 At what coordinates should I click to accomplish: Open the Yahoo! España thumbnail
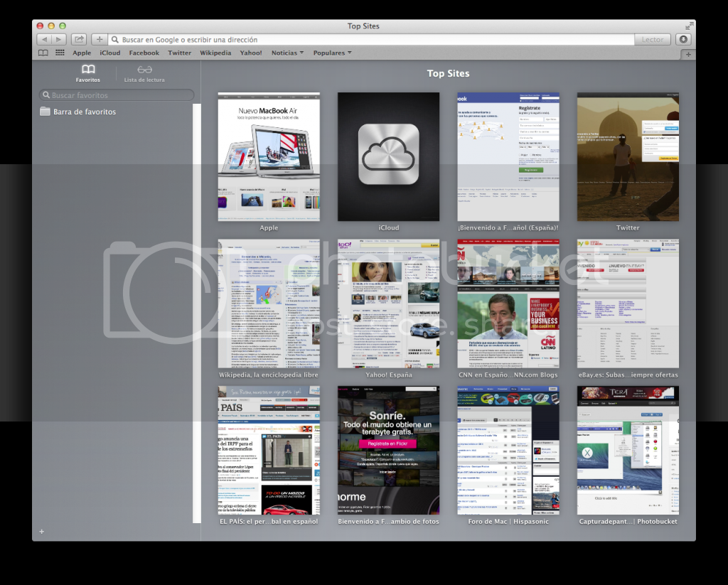(389, 304)
